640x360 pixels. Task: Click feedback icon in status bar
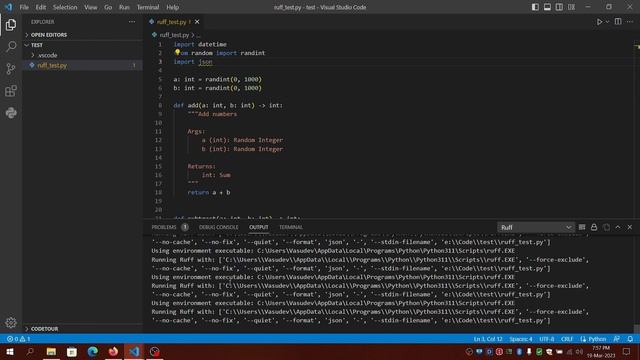[x=617, y=339]
